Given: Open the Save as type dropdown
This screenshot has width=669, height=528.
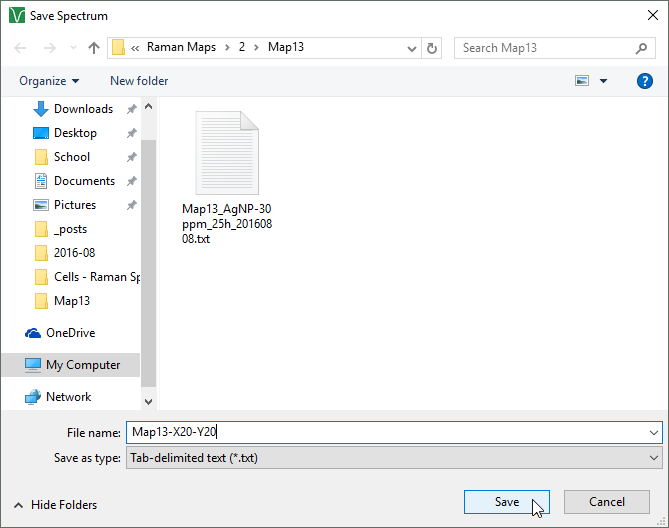Looking at the screenshot, I should click(654, 458).
